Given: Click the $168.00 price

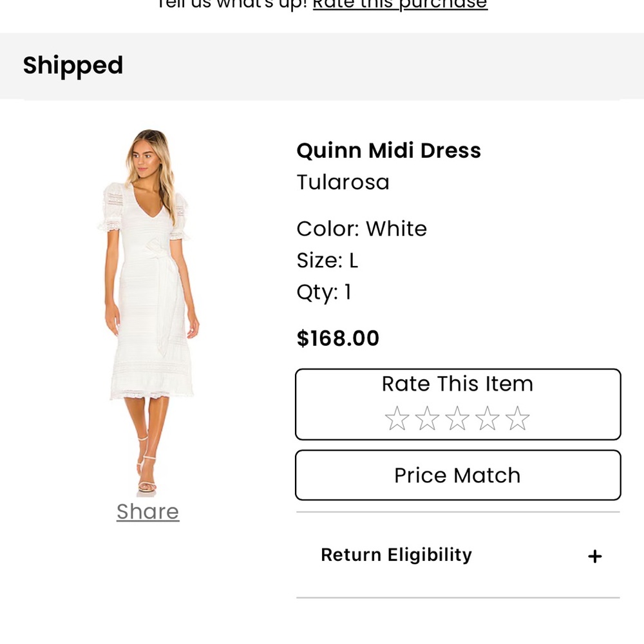Looking at the screenshot, I should [x=337, y=338].
